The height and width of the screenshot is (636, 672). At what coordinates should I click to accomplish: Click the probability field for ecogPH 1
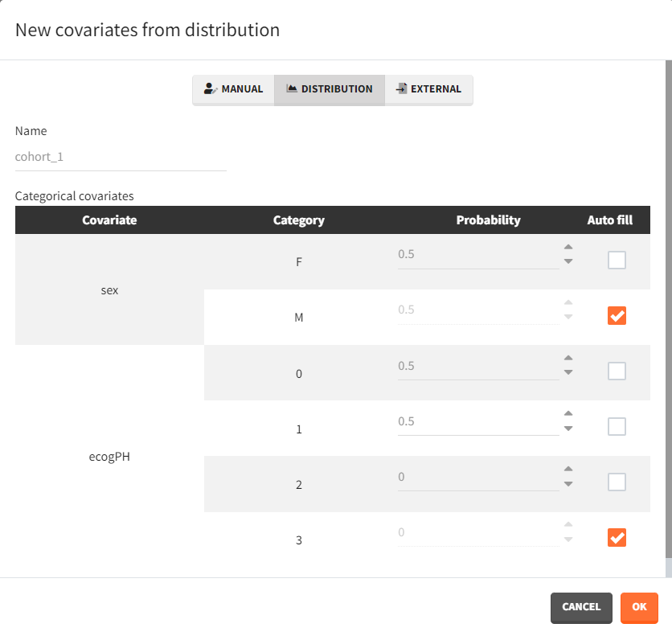(477, 422)
